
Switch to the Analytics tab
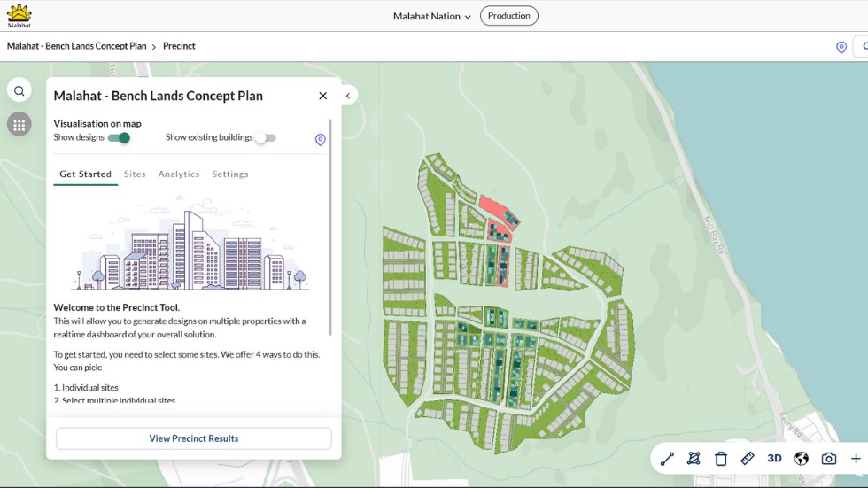point(179,174)
